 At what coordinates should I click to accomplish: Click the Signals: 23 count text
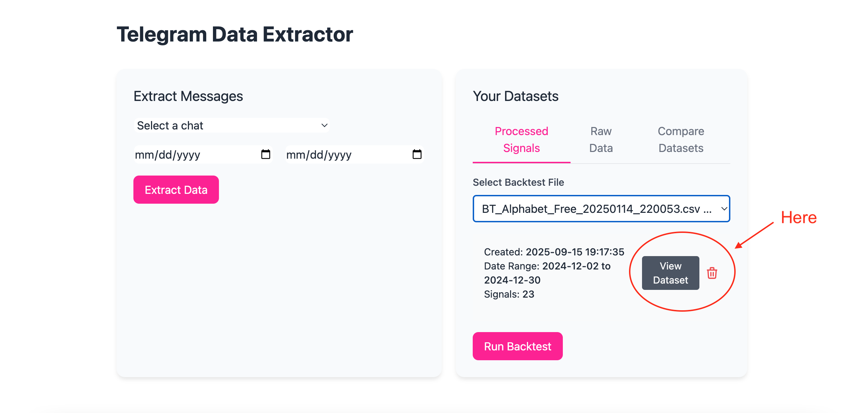pyautogui.click(x=509, y=294)
